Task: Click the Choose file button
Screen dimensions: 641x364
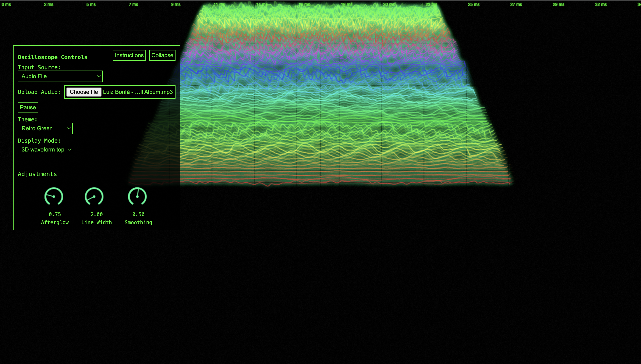Action: tap(84, 92)
